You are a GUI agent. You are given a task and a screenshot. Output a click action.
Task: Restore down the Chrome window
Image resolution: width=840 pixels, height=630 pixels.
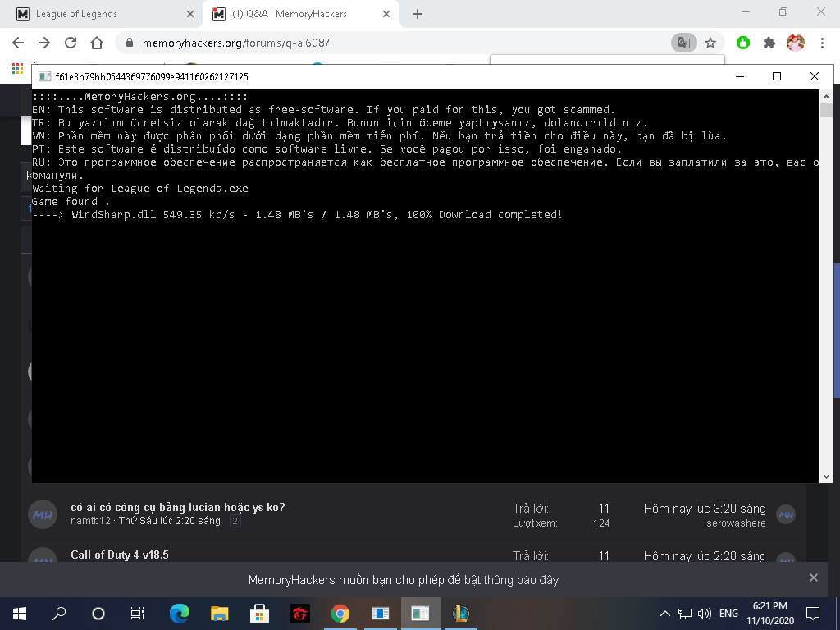(x=783, y=11)
